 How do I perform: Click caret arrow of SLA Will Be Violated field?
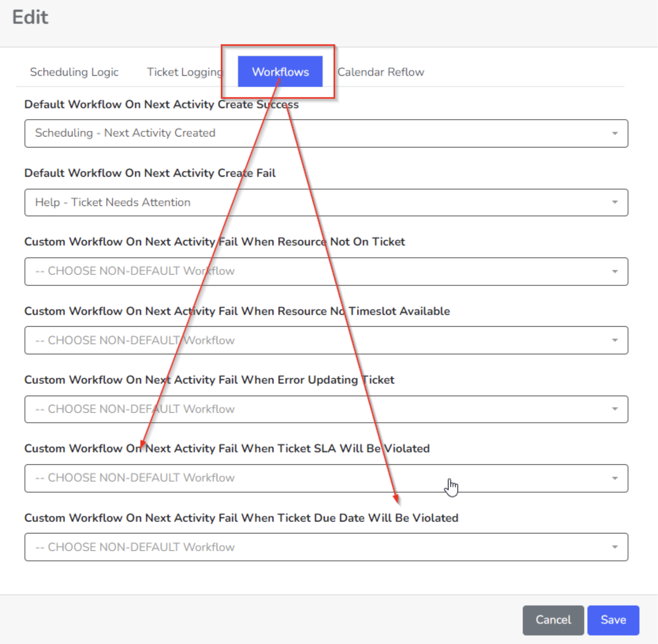(x=615, y=478)
